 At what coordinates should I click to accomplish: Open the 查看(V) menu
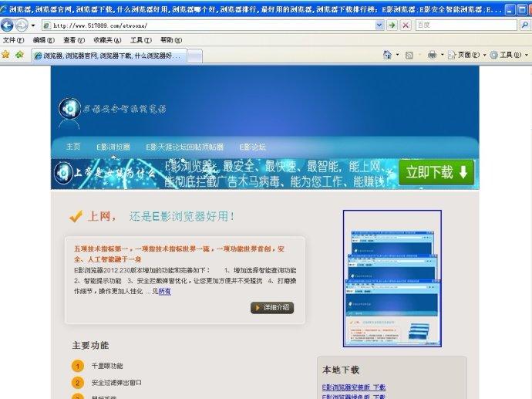tap(74, 40)
